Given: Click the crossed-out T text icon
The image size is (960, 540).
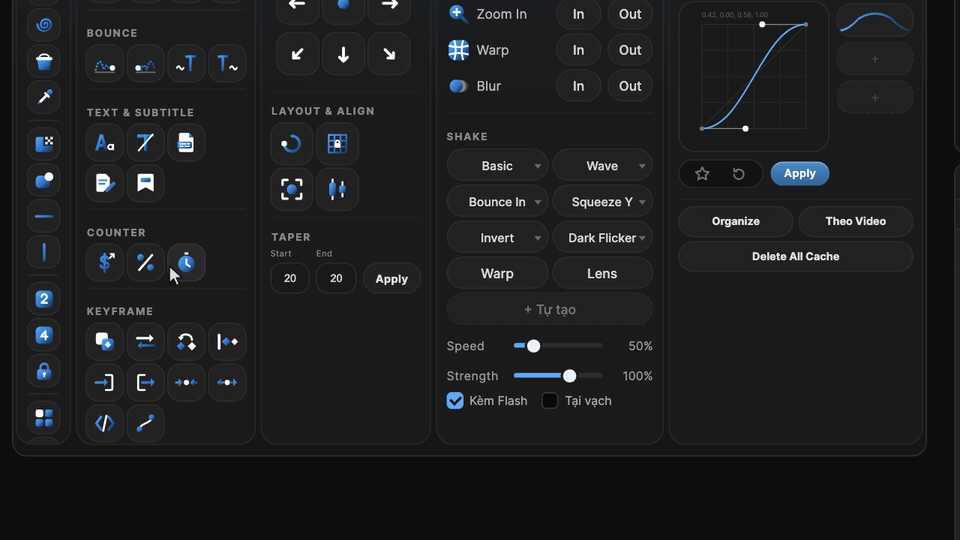Looking at the screenshot, I should [145, 143].
